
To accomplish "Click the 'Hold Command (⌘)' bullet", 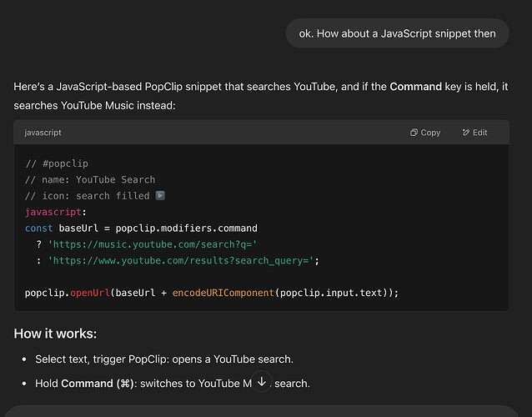I will (x=173, y=384).
